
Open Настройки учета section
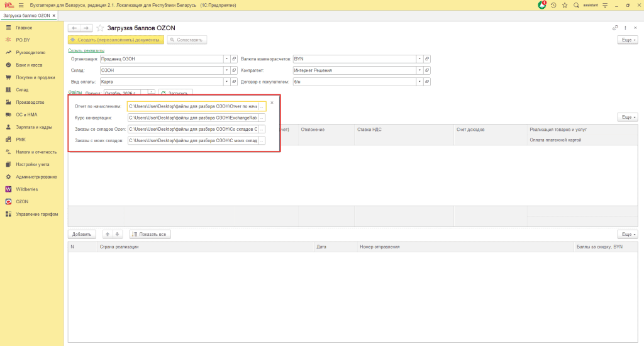(x=33, y=164)
